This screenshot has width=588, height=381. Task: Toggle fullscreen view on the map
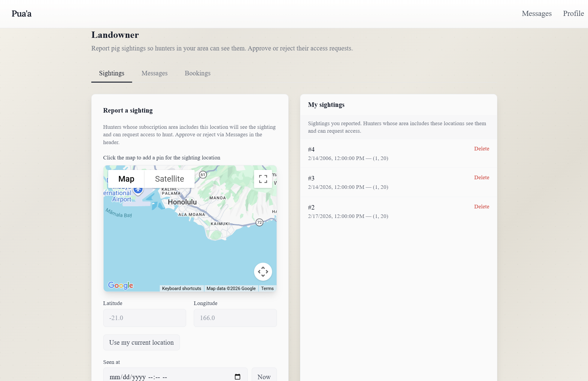tap(263, 179)
